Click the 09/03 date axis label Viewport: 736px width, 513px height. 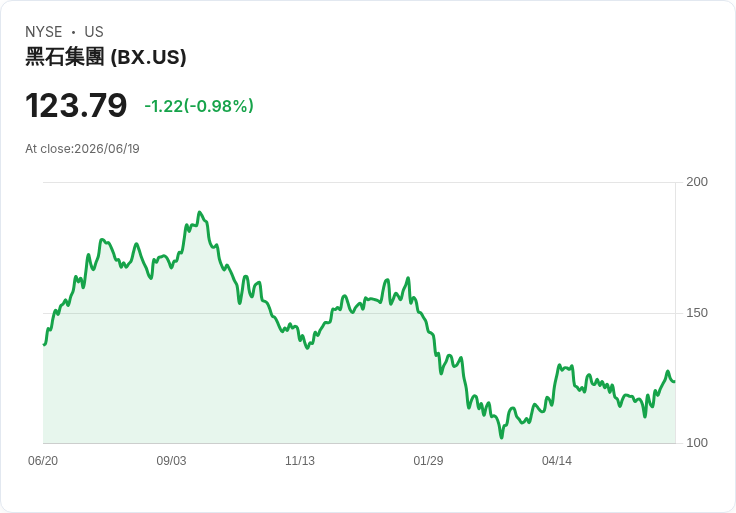coord(171,460)
